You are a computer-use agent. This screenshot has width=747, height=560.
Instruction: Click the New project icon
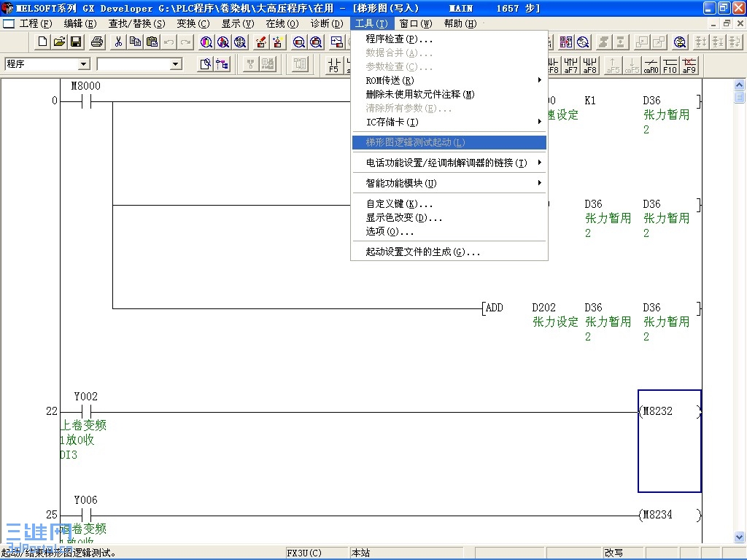tap(42, 42)
